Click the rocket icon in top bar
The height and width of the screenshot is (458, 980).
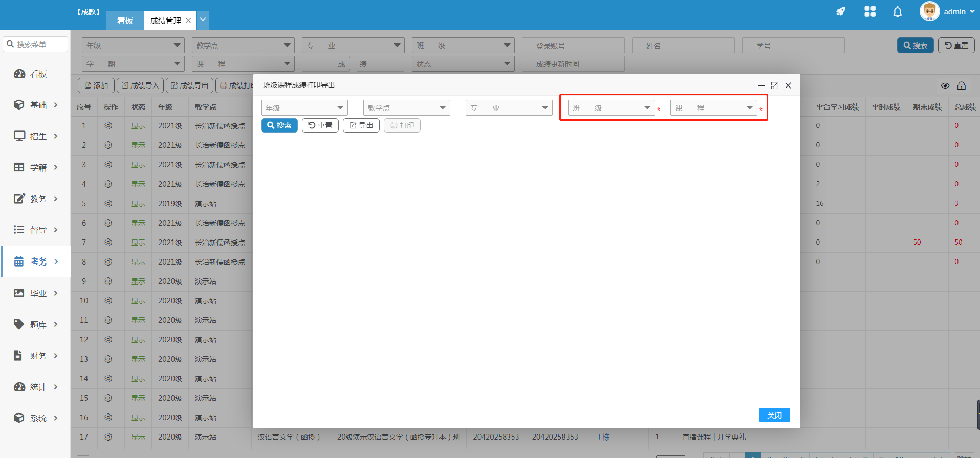point(841,11)
